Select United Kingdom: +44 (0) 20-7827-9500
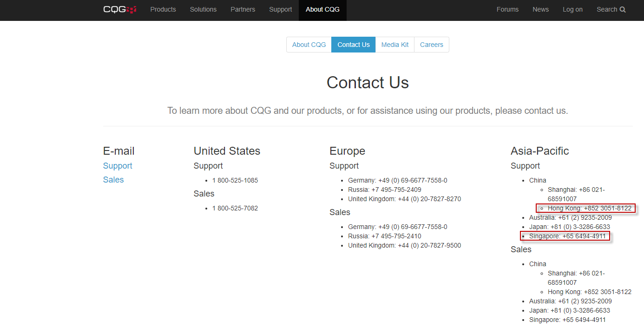The image size is (644, 334). pos(405,245)
